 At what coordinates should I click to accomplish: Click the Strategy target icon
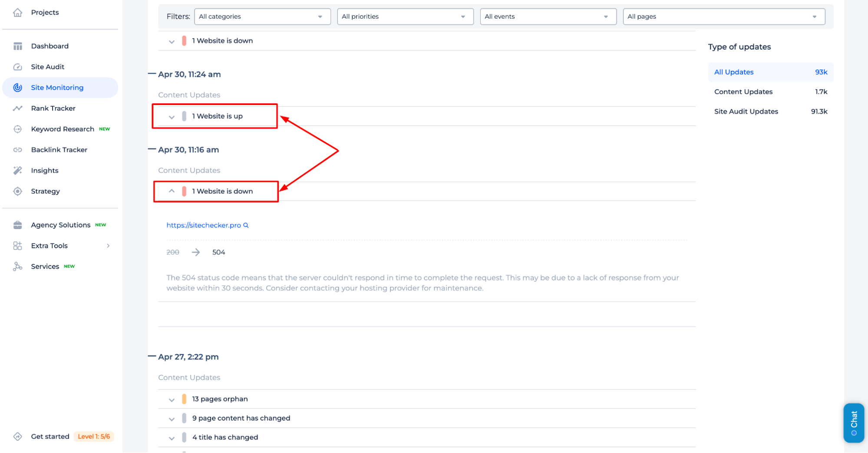click(17, 191)
